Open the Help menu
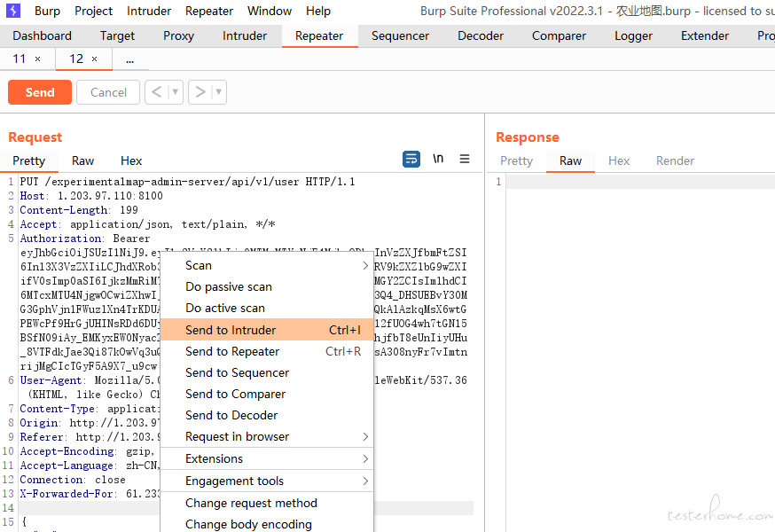Image resolution: width=775 pixels, height=532 pixels. pos(318,11)
